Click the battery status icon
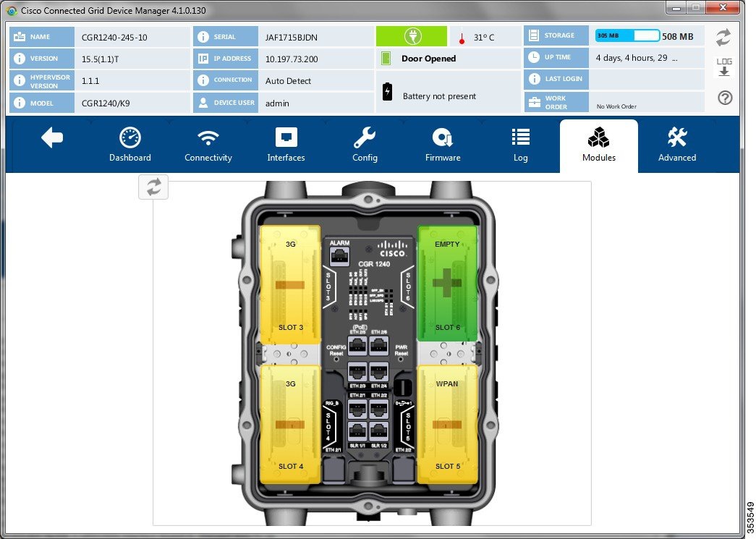This screenshot has height=539, width=756. (387, 92)
